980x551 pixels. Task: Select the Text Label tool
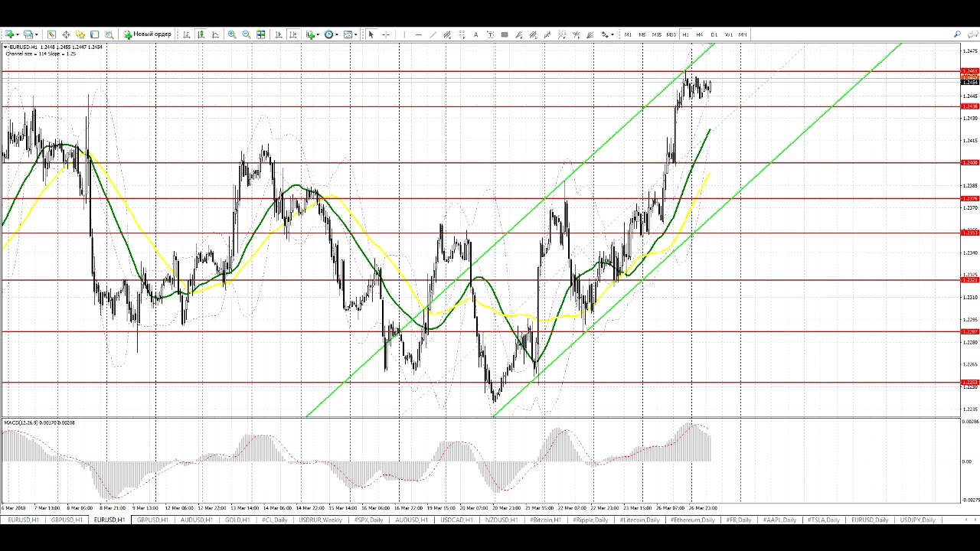pos(490,34)
